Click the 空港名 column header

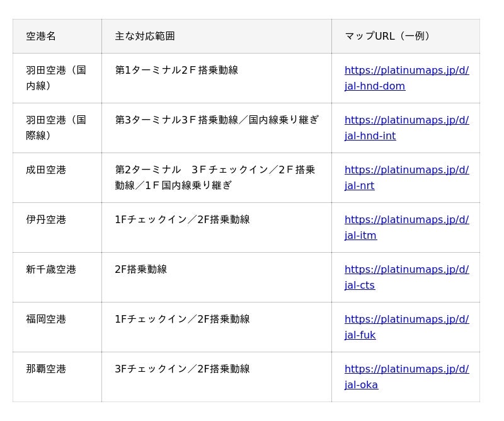pyautogui.click(x=42, y=37)
